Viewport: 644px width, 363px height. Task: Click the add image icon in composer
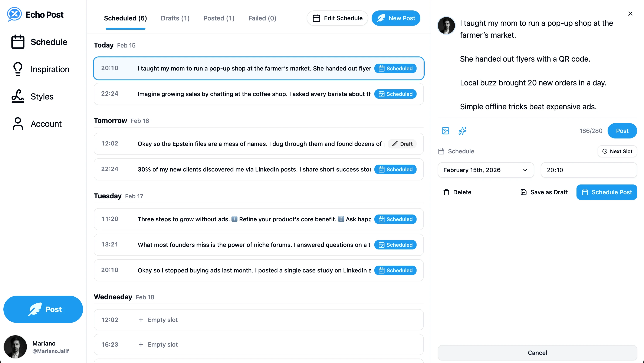tap(445, 131)
